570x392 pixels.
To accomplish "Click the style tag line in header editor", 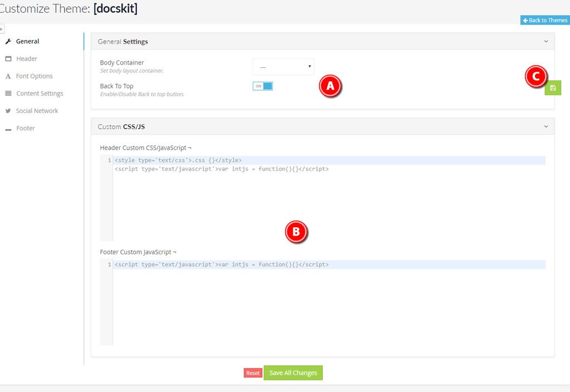I will pyautogui.click(x=178, y=160).
